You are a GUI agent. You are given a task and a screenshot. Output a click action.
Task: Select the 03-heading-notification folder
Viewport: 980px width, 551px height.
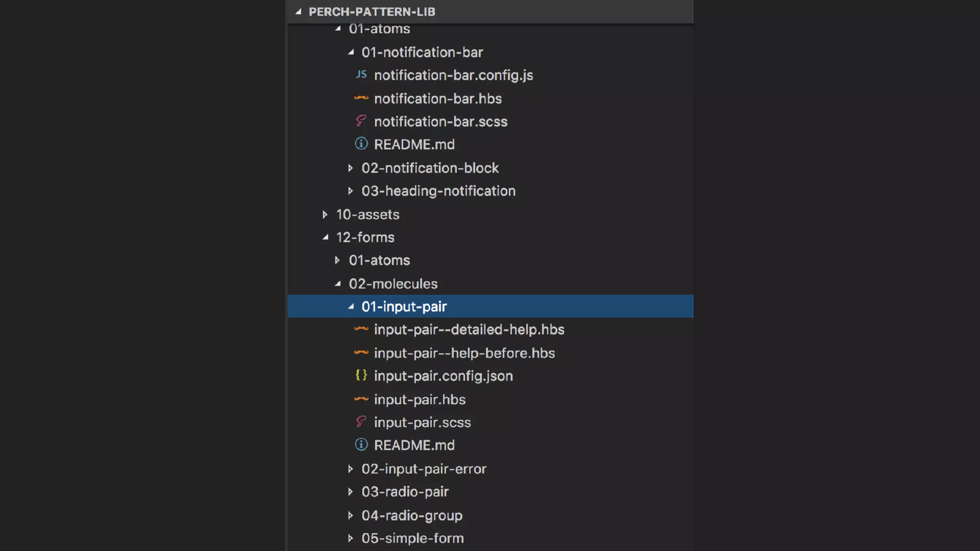(x=438, y=191)
